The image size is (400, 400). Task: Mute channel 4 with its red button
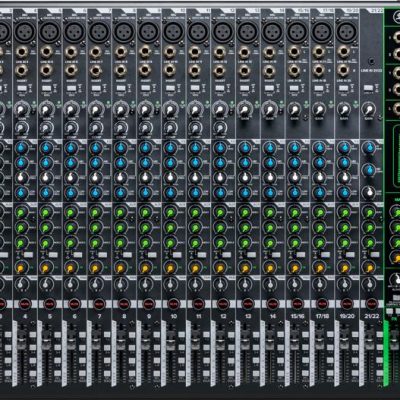point(25,304)
